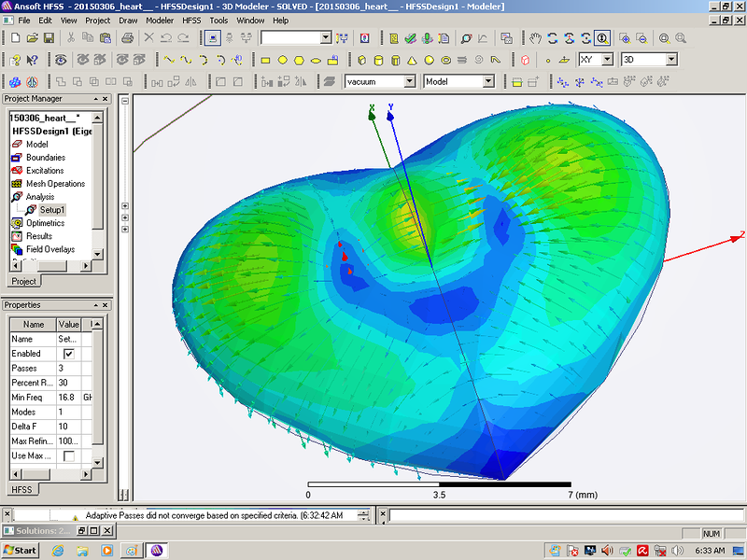747x560 pixels.
Task: Click the Validate green checkmark icon
Action: [x=410, y=38]
